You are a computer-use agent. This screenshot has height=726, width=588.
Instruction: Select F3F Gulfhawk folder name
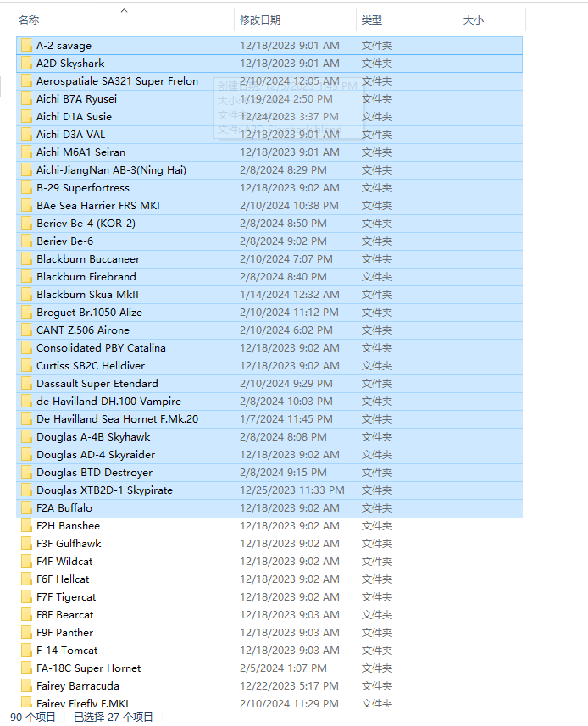point(69,544)
